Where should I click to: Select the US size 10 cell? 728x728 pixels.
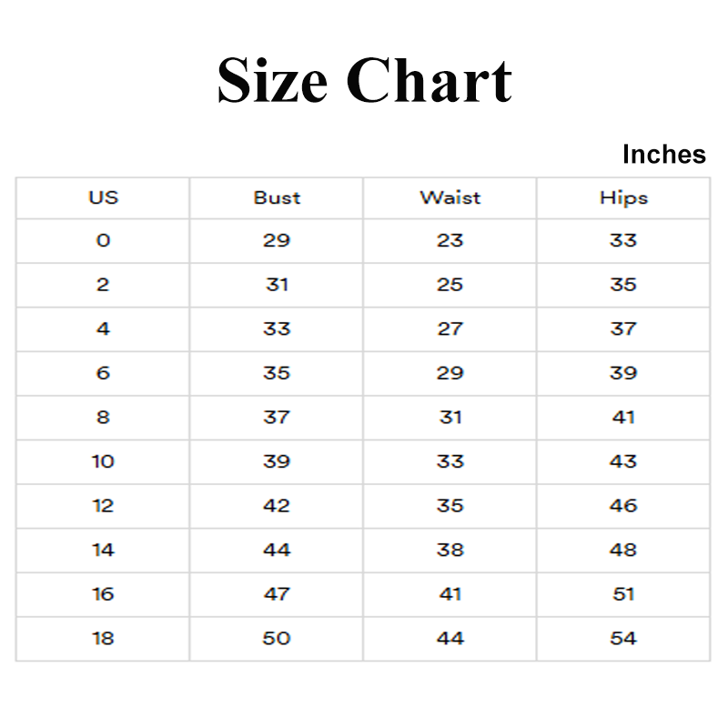(x=103, y=461)
